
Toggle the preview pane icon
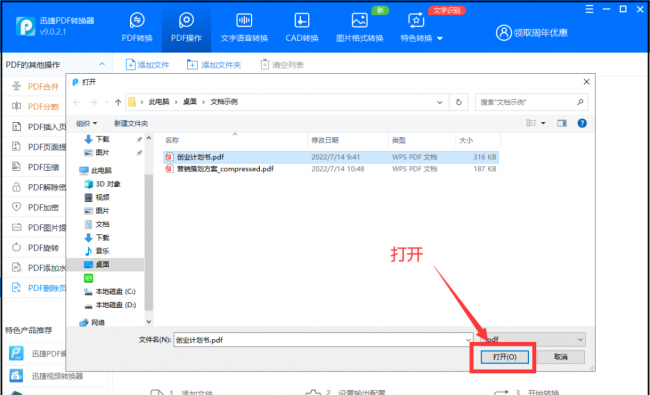[562, 123]
